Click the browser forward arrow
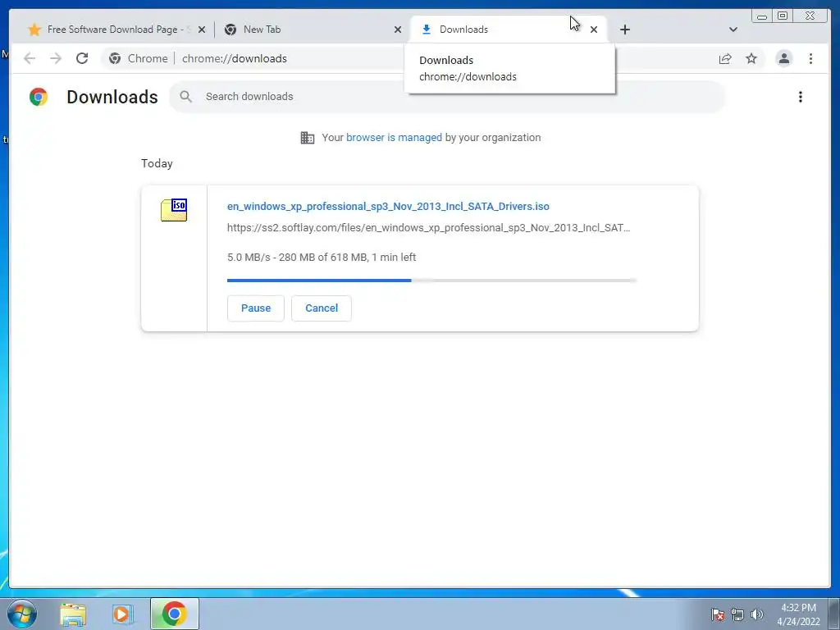 click(56, 58)
